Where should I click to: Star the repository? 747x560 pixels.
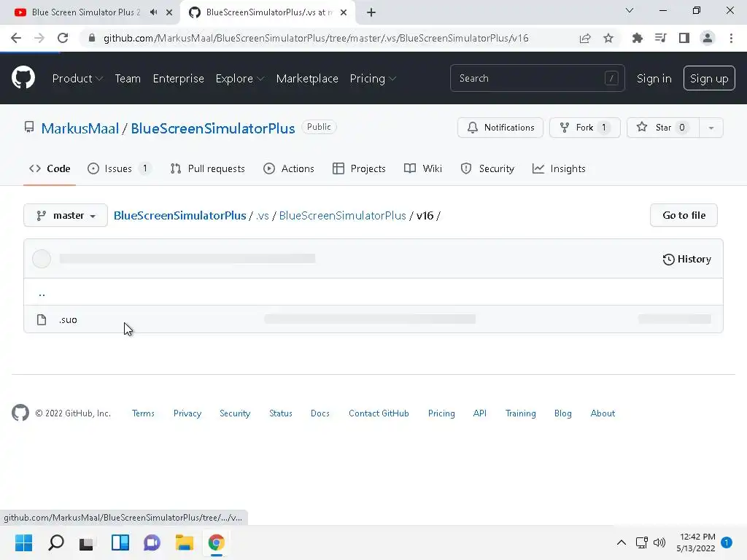click(663, 128)
